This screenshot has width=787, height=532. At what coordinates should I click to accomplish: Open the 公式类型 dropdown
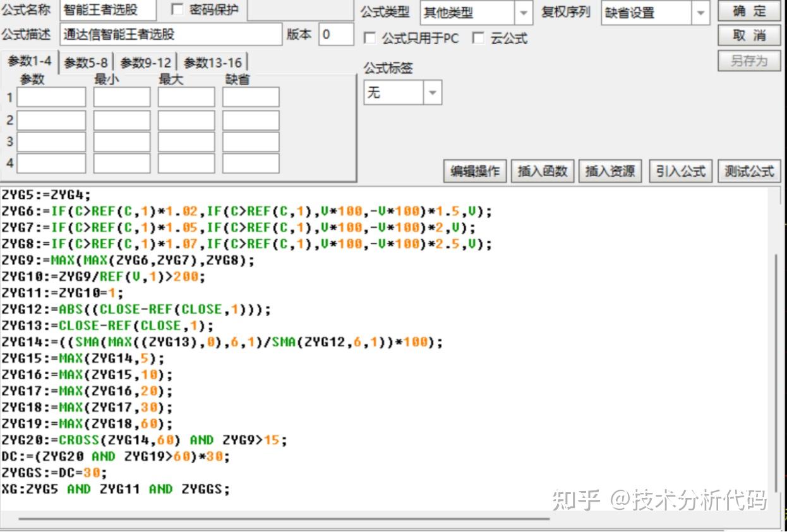524,13
